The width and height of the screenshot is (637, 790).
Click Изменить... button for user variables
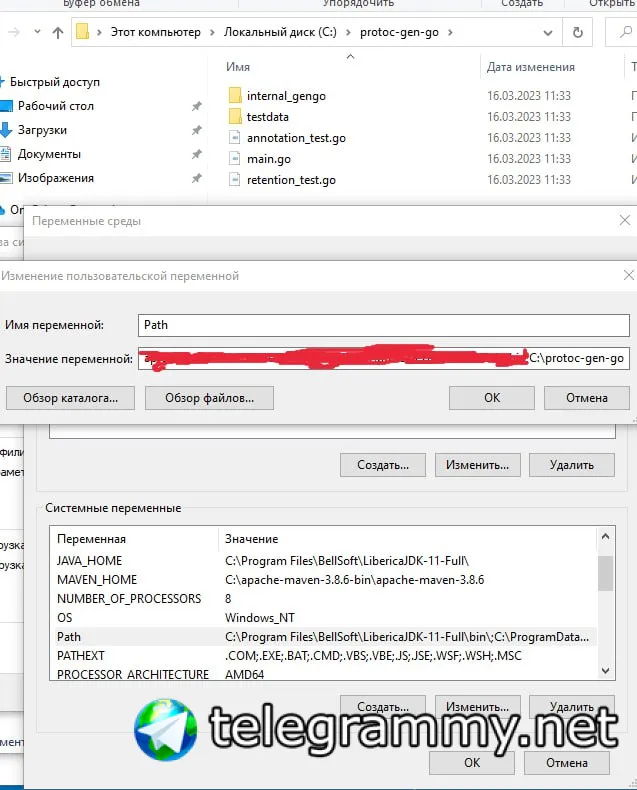(477, 465)
